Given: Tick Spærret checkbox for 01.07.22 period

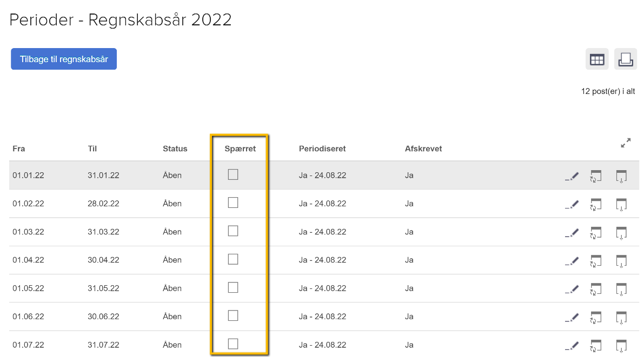Looking at the screenshot, I should 233,343.
